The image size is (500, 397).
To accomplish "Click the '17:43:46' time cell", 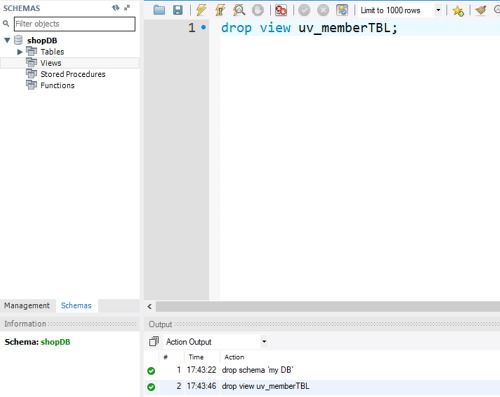I will (x=201, y=386).
